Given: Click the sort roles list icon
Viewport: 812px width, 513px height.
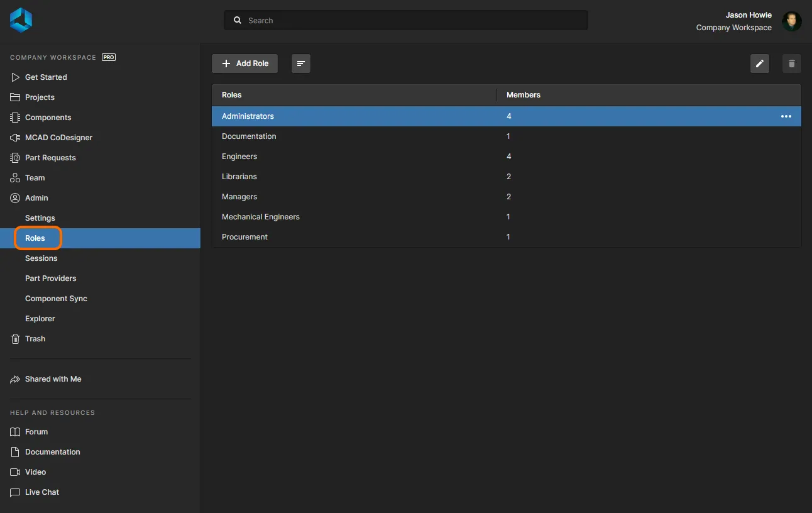Looking at the screenshot, I should point(301,63).
